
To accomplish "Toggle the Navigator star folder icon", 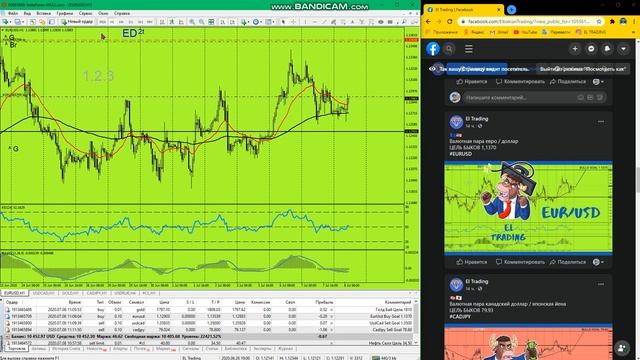I will click(x=42, y=22).
